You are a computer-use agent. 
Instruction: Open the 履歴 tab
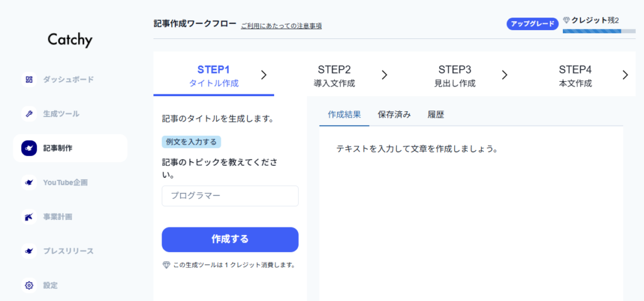[x=436, y=114]
